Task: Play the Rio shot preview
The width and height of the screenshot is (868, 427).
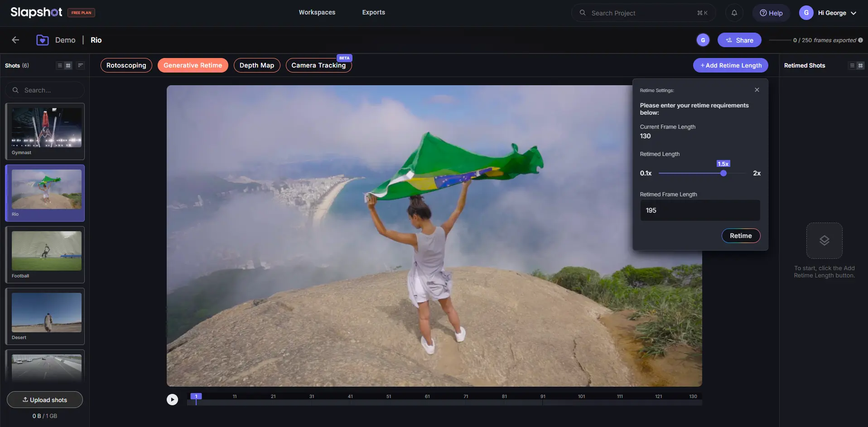Action: pyautogui.click(x=172, y=399)
